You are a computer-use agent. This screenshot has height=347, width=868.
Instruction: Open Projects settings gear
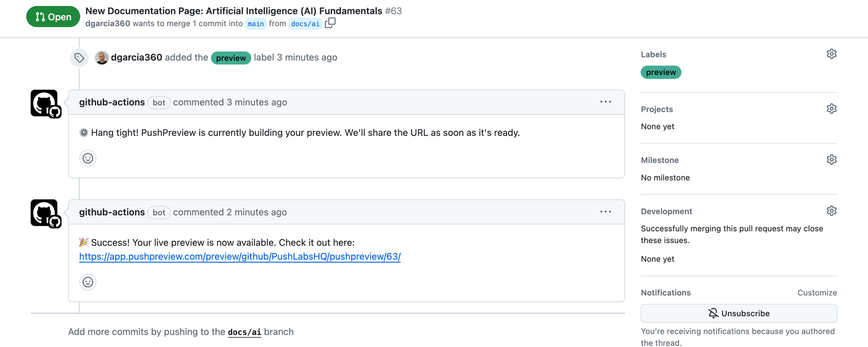pyautogui.click(x=831, y=108)
